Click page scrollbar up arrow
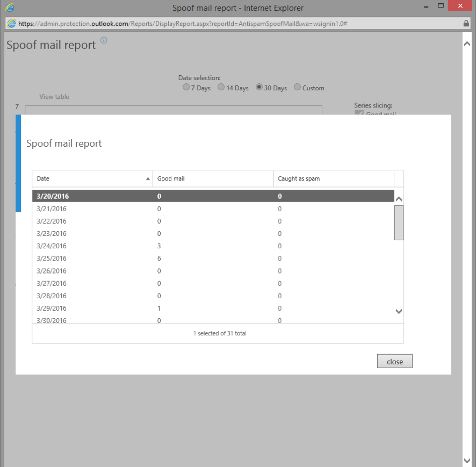476x467 pixels. pos(466,44)
